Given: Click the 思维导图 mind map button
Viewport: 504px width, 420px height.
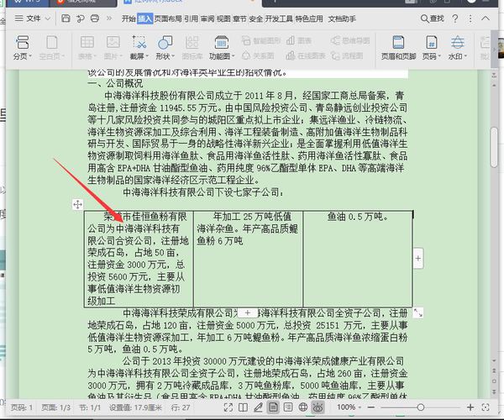Looking at the screenshot, I should coord(350,40).
